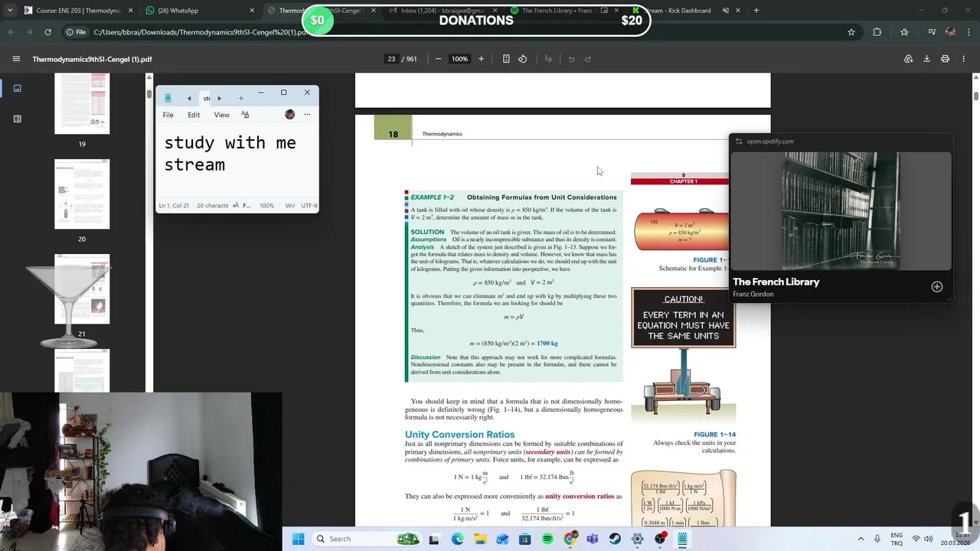Click the Franz Gordon artist link
This screenshot has height=551, width=980.
pyautogui.click(x=753, y=294)
